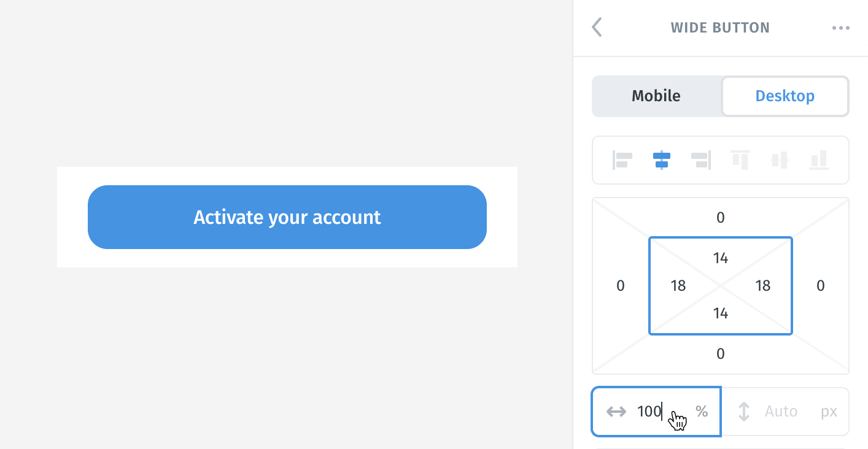This screenshot has height=449, width=868.
Task: Edit the left padding value 18
Action: pos(678,285)
